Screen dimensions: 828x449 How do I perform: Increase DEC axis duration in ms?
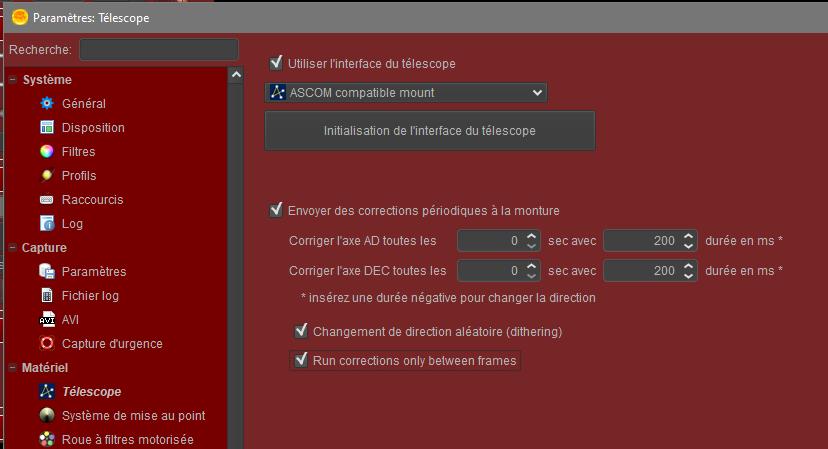(x=688, y=266)
